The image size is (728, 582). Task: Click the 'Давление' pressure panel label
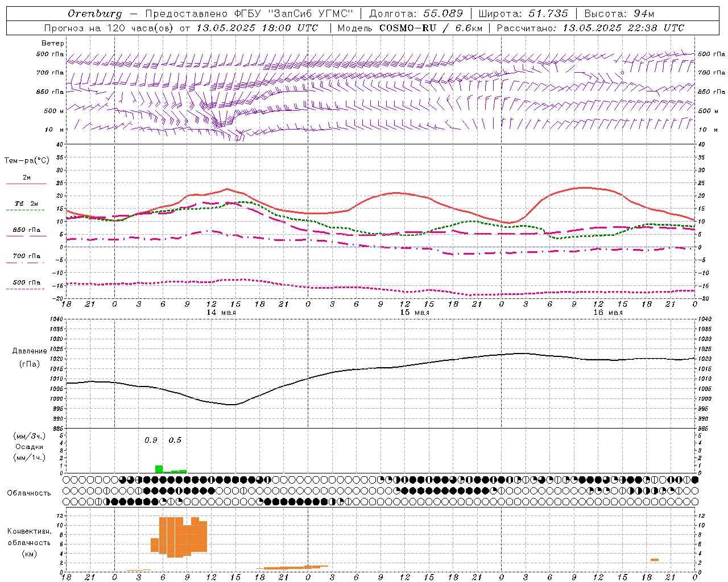pos(30,351)
